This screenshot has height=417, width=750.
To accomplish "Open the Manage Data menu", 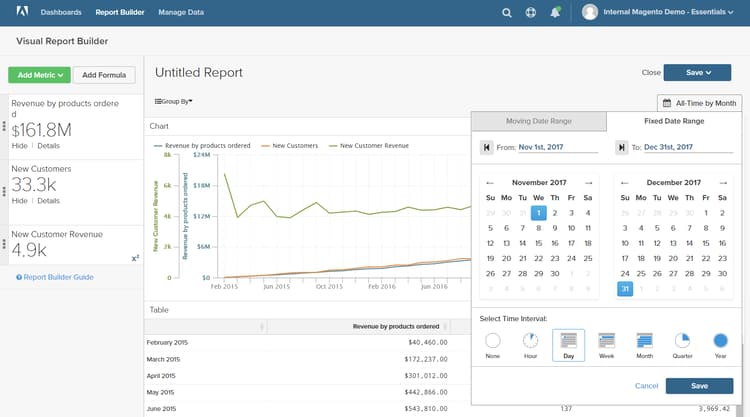I will [182, 13].
